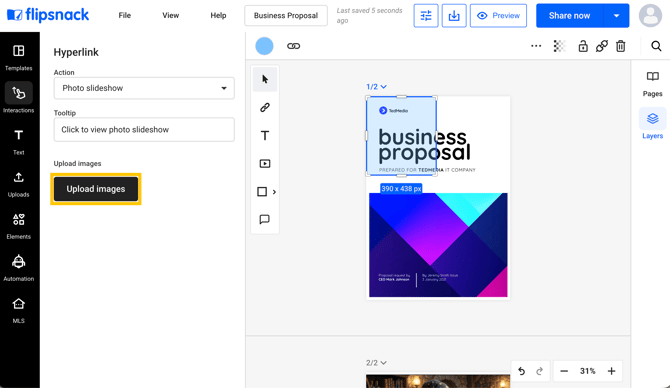Screen dimensions: 670x388
Task: Select the Text tool in canvas toolbar
Action: click(x=265, y=135)
